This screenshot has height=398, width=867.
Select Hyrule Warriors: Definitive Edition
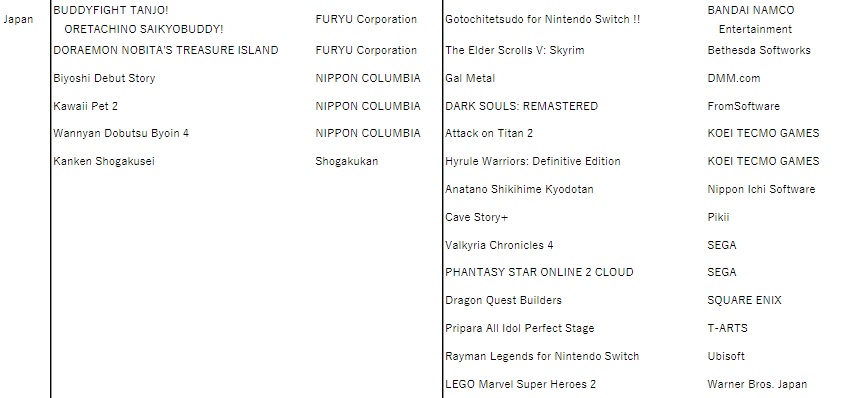click(532, 161)
